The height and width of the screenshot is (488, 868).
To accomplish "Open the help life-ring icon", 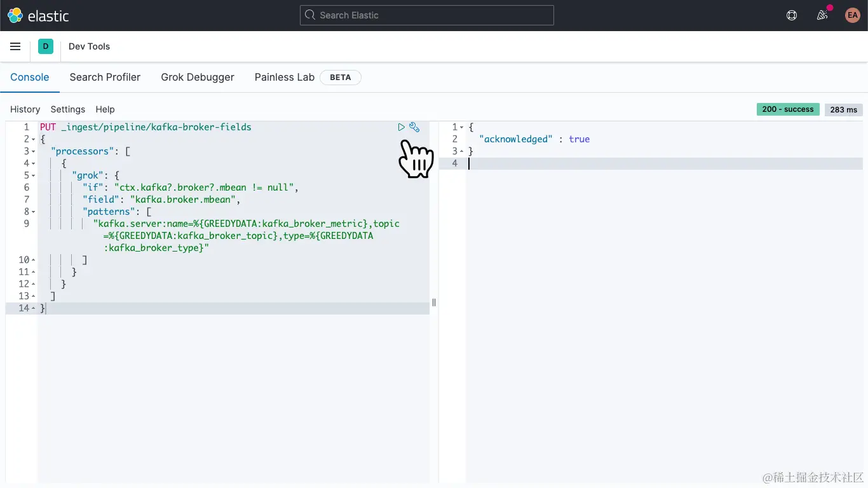I will click(x=791, y=15).
